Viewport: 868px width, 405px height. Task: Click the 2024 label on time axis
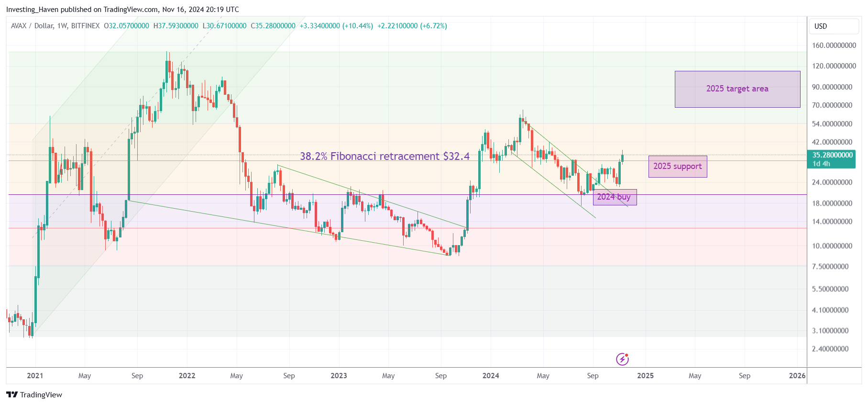pos(491,376)
